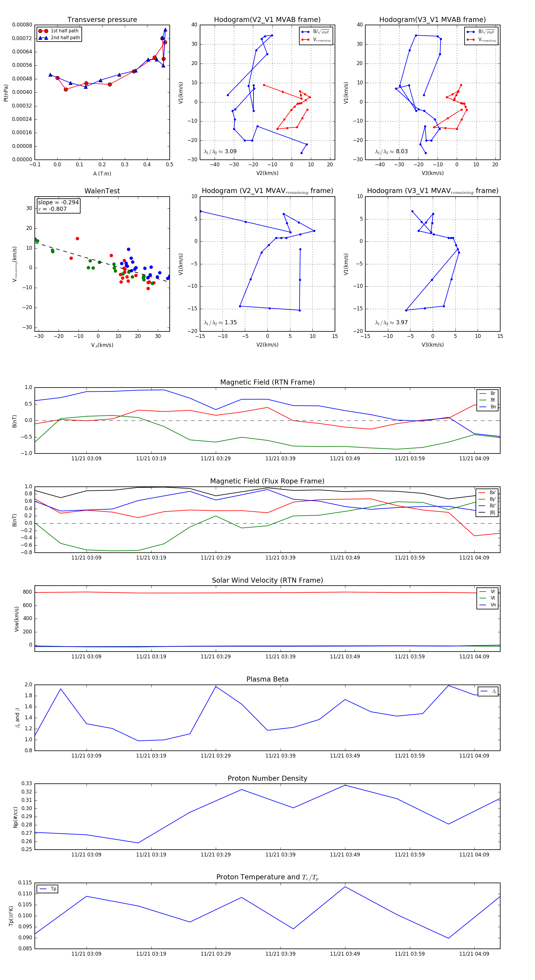Click the 'r = -0.807' annotation
This screenshot has height=980, width=535.
click(53, 209)
